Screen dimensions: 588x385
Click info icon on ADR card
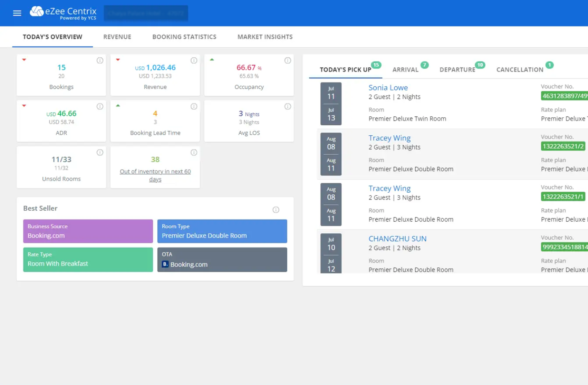(100, 107)
